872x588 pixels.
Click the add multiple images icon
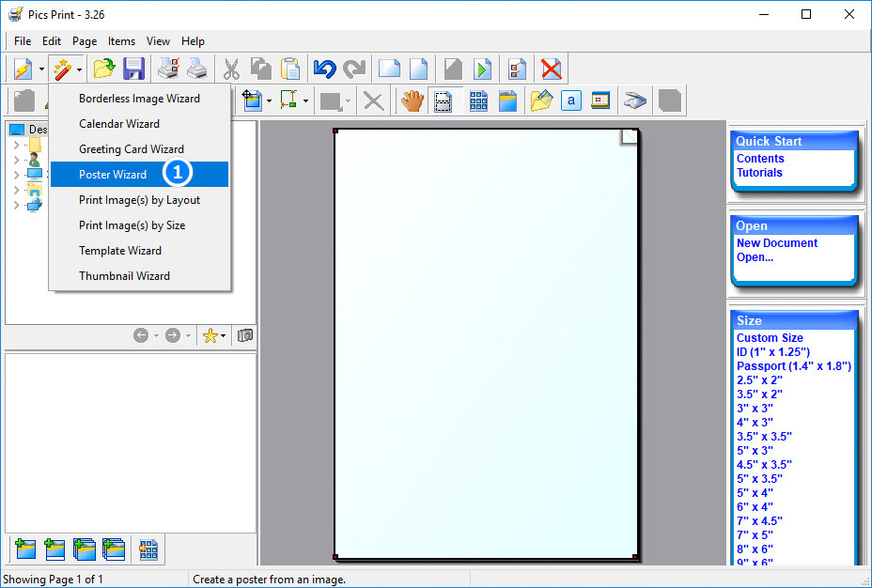(84, 549)
